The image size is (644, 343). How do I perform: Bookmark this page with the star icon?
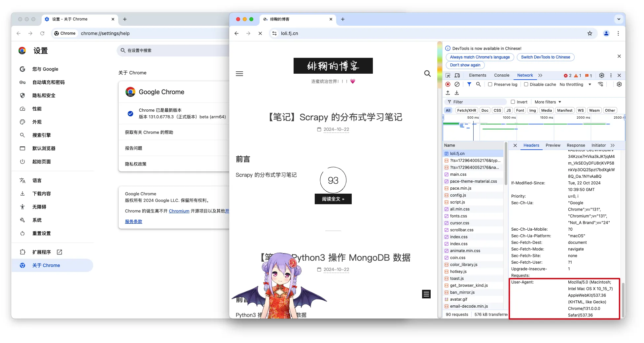[590, 33]
